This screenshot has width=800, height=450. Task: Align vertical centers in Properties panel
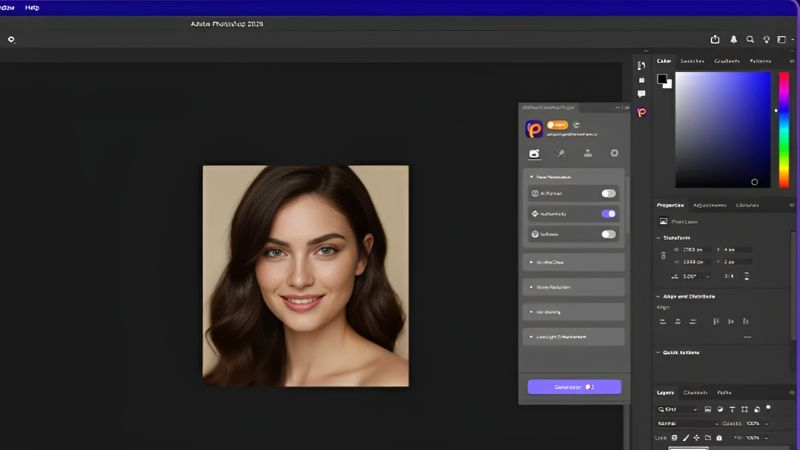[x=731, y=321]
